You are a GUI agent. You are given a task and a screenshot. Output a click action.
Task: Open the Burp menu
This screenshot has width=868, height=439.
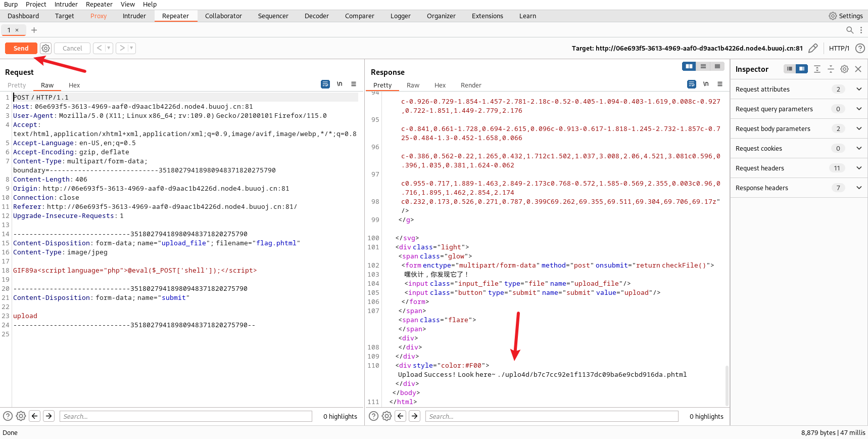[11, 4]
